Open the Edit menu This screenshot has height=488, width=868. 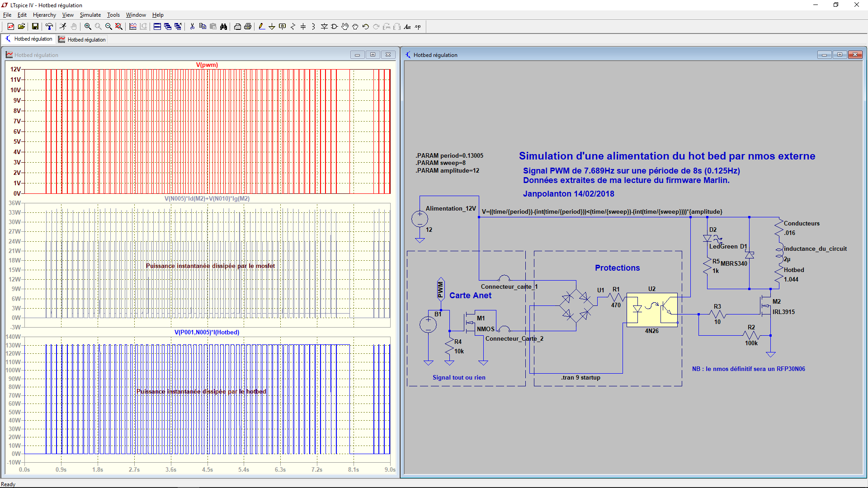[22, 15]
